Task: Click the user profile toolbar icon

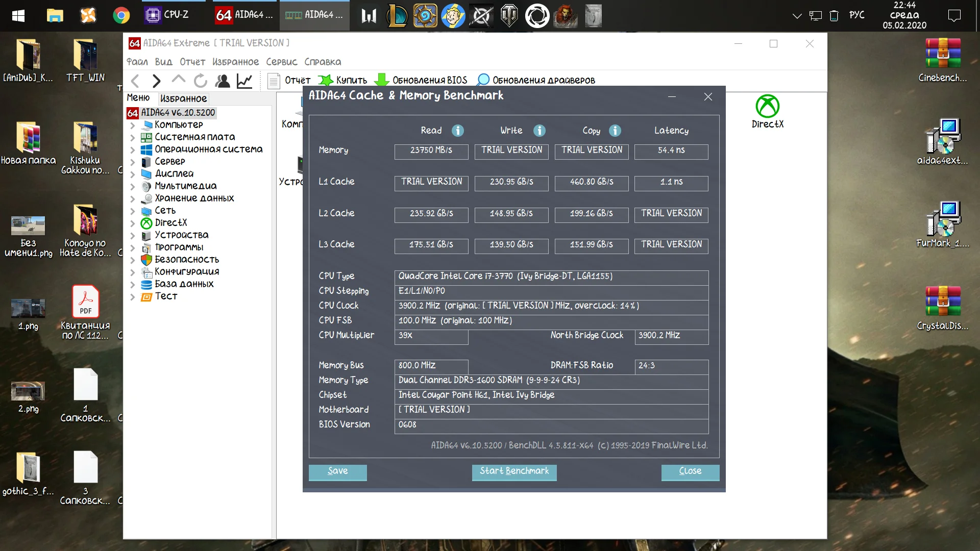Action: (x=223, y=81)
